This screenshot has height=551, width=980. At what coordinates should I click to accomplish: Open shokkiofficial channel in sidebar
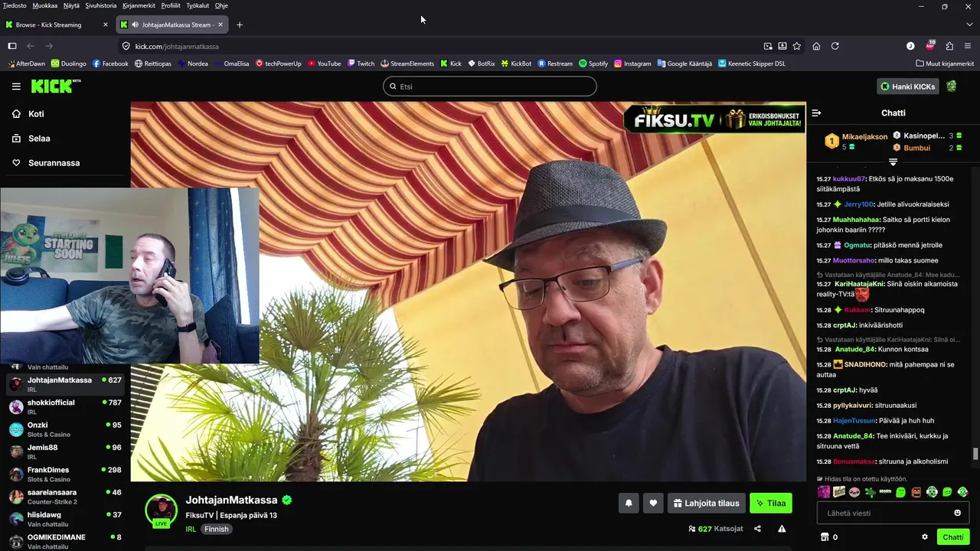(65, 406)
